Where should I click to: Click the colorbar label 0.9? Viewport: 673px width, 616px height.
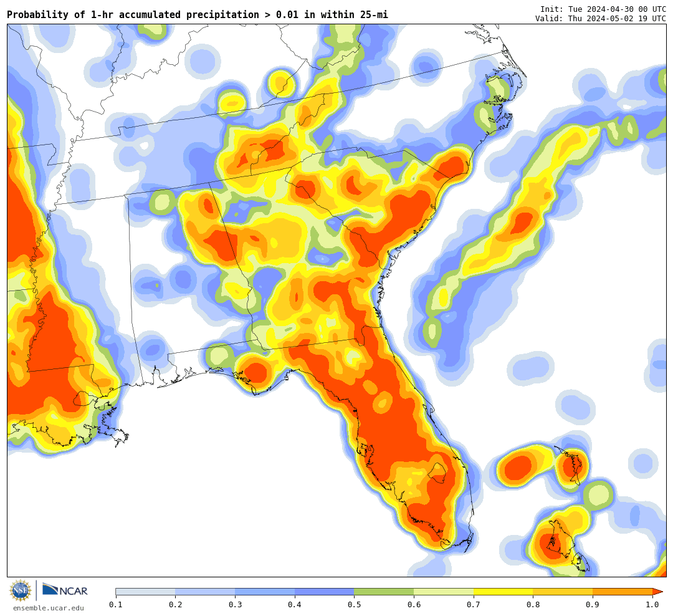pyautogui.click(x=593, y=605)
